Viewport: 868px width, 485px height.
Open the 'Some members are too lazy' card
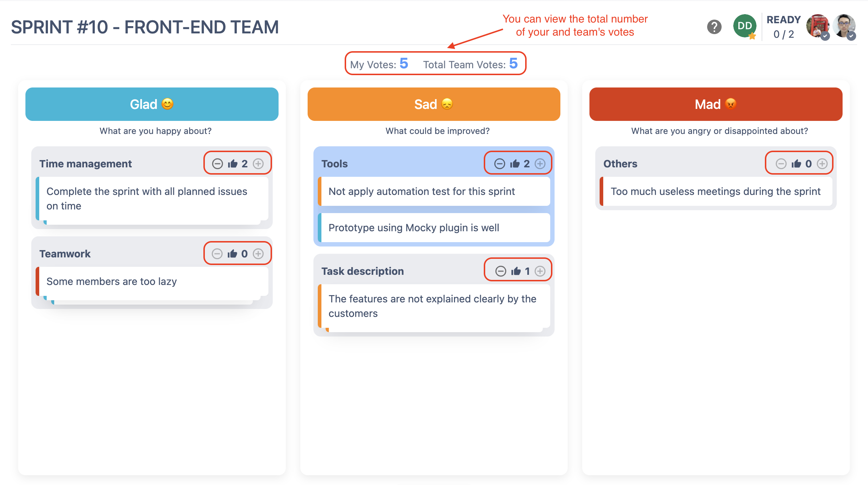pyautogui.click(x=153, y=282)
